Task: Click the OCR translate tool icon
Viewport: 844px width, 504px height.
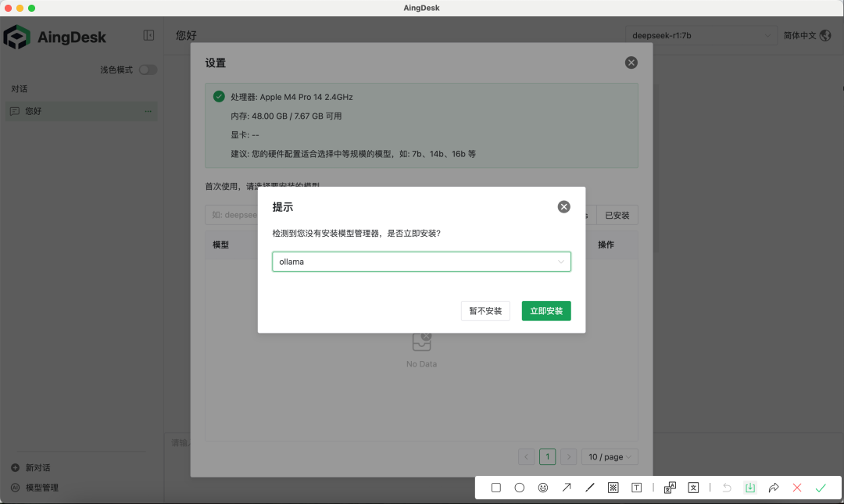Action: [671, 488]
